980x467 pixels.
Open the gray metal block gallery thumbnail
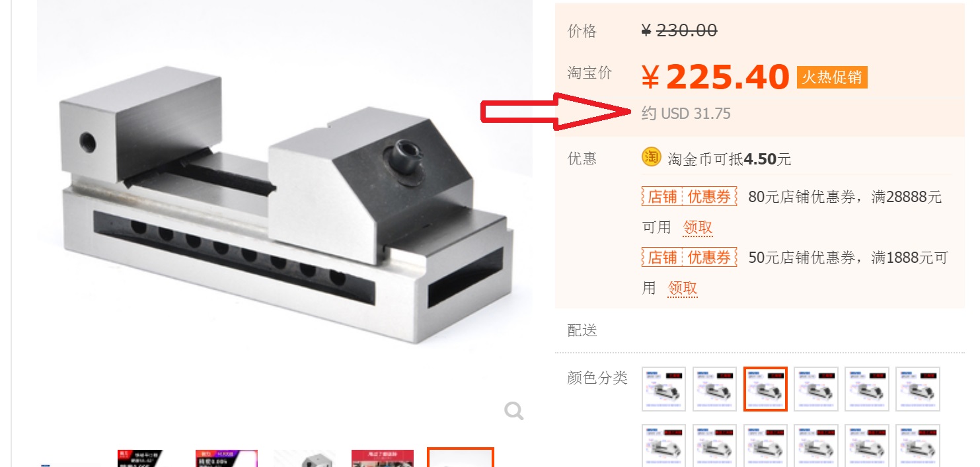[x=305, y=458]
